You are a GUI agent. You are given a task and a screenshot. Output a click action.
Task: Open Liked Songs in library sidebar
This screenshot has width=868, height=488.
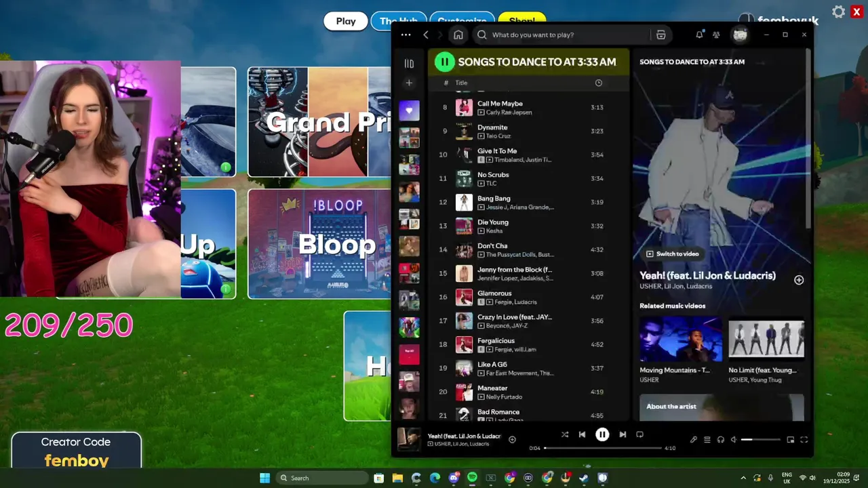(409, 110)
